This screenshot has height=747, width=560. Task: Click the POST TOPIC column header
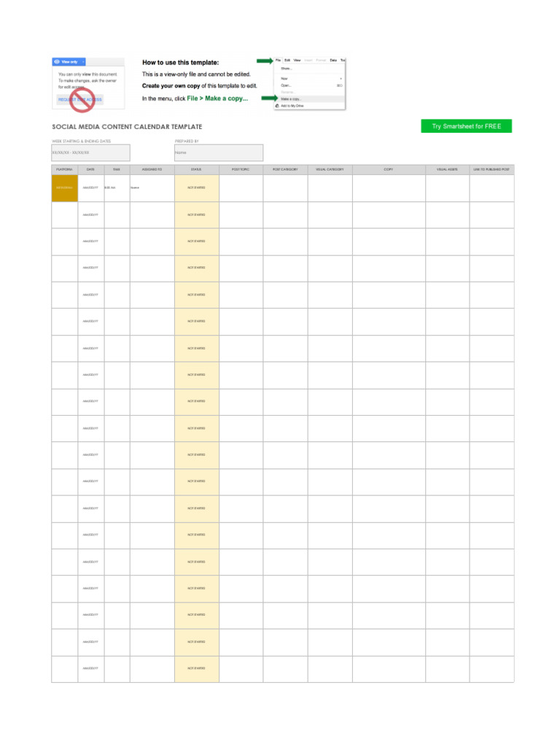tap(241, 169)
